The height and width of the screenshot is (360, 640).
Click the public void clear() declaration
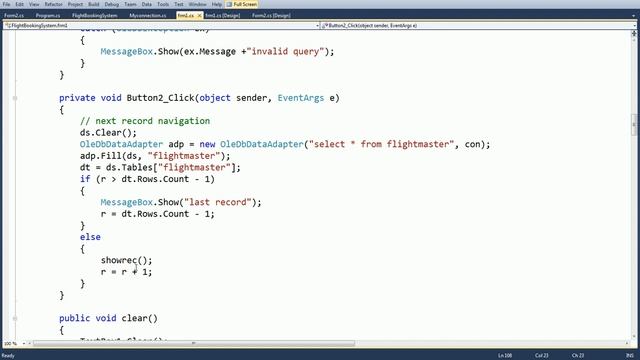108,318
